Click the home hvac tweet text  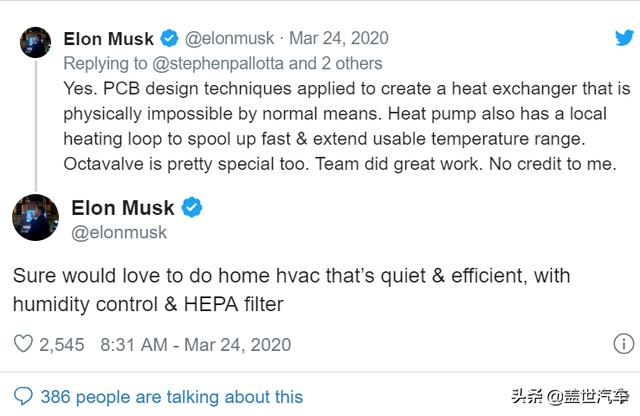pos(290,287)
